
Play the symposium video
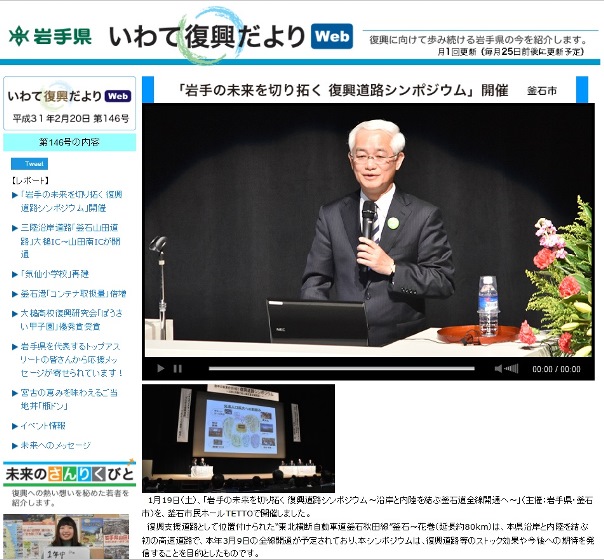pos(161,369)
